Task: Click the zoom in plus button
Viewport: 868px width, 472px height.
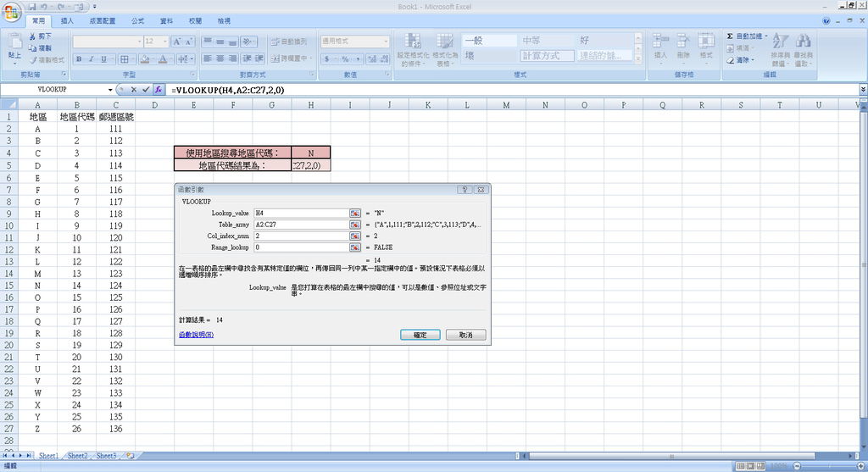Action: [x=861, y=466]
